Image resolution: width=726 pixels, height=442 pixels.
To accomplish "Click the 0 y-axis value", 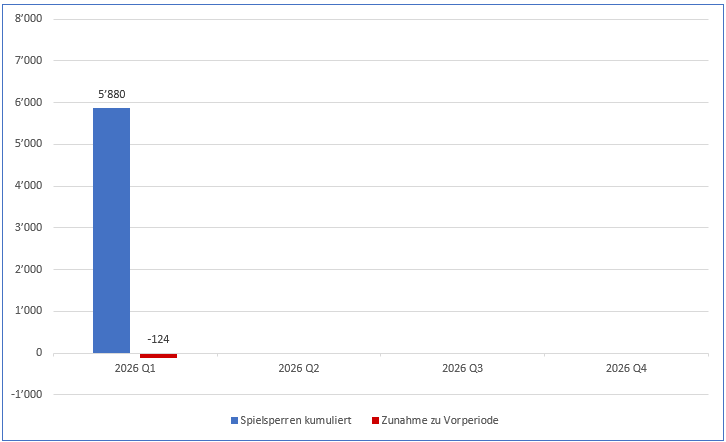I will click(39, 353).
